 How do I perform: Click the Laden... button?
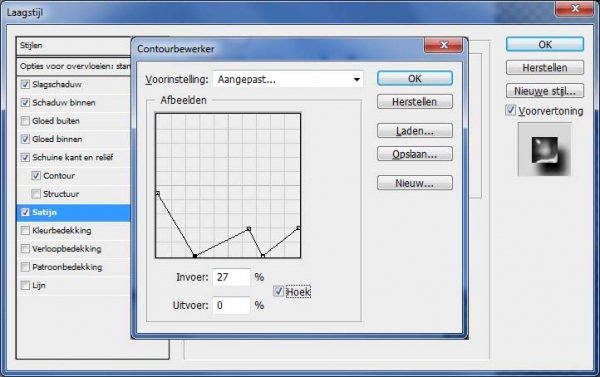[415, 131]
